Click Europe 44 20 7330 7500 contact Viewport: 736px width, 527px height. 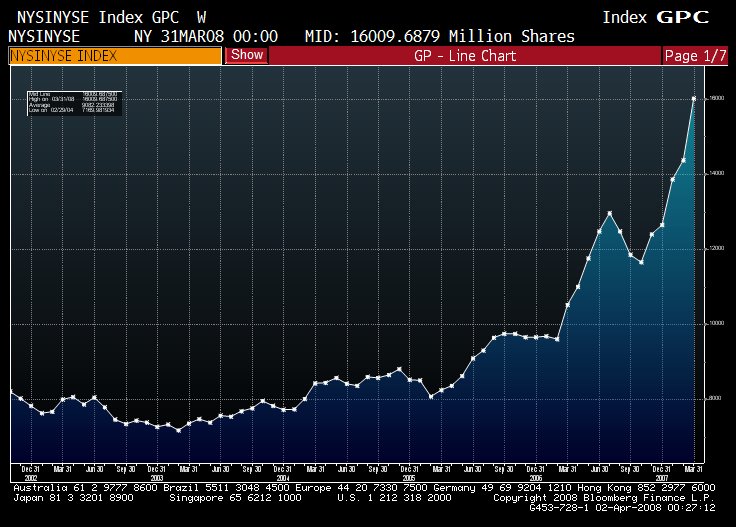[361, 488]
